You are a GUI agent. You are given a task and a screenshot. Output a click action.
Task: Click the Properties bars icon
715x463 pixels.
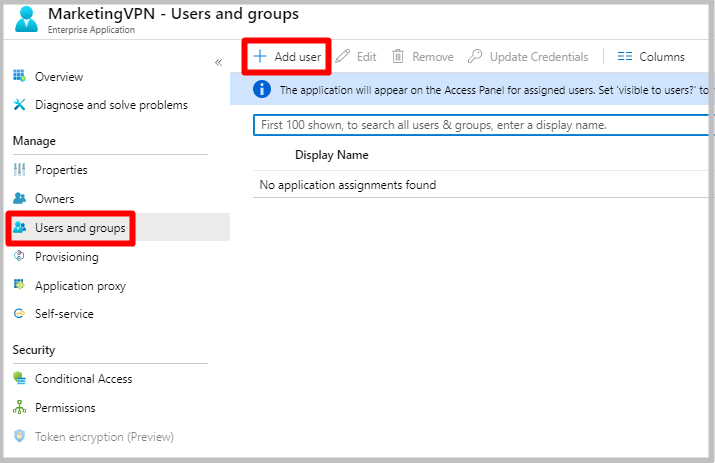click(x=19, y=170)
